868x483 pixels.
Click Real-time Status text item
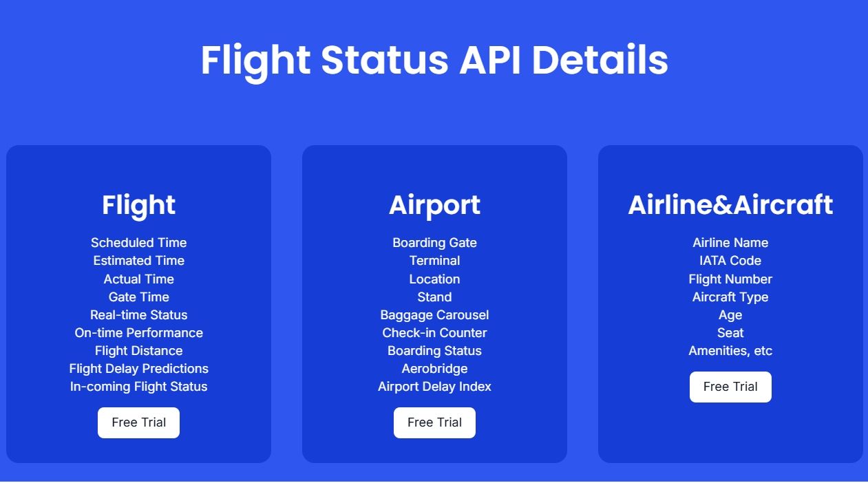click(x=138, y=314)
